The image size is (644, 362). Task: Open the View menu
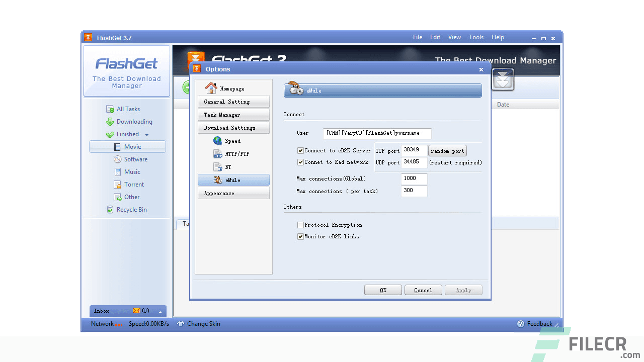[454, 37]
